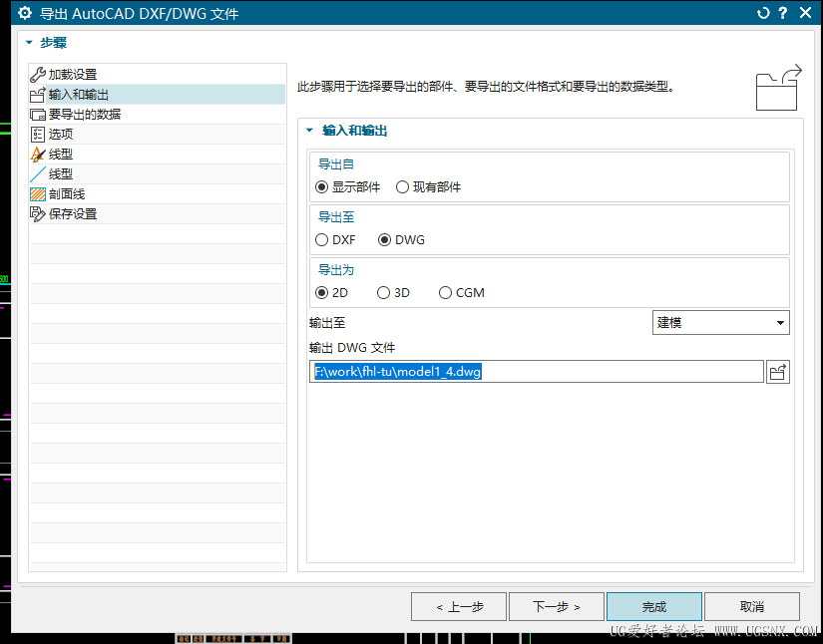The height and width of the screenshot is (644, 823).
Task: Click the checklist icon beside 选项
Action: coord(38,135)
